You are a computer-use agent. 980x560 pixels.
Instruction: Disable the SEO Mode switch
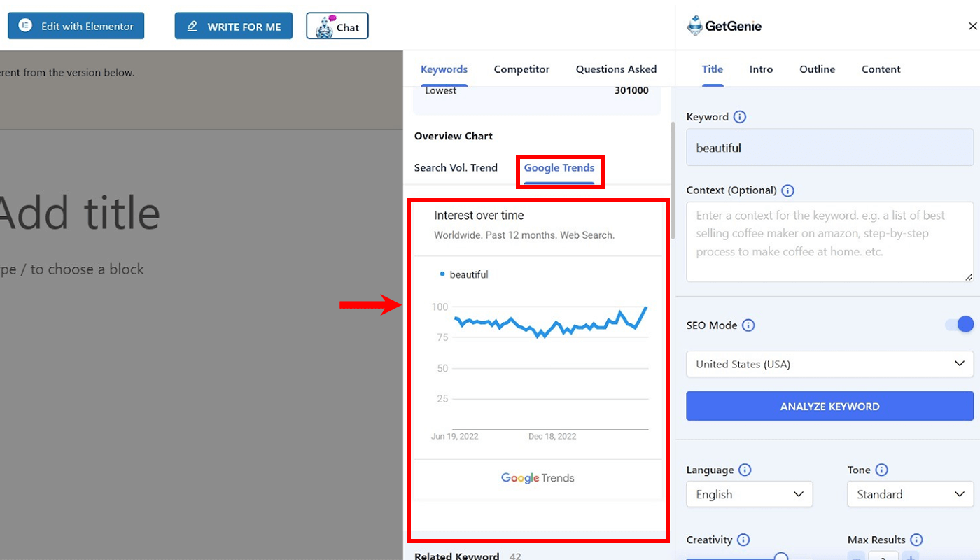(959, 325)
